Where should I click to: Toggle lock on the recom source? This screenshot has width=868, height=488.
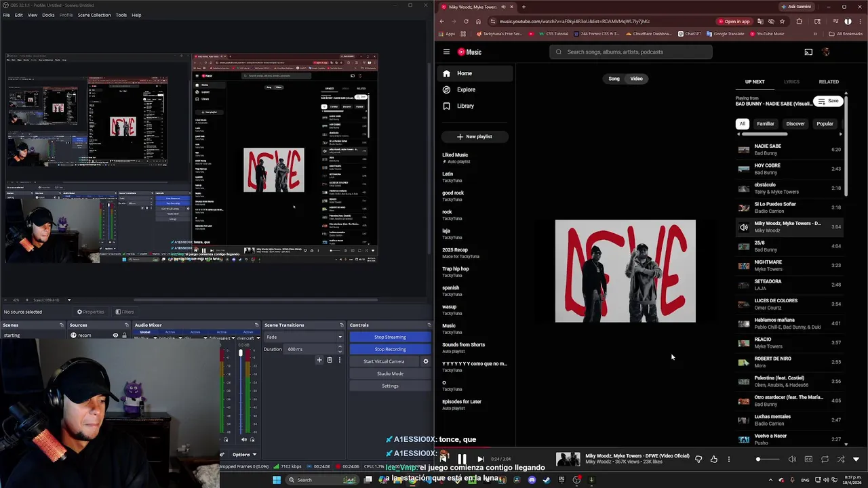pyautogui.click(x=124, y=335)
